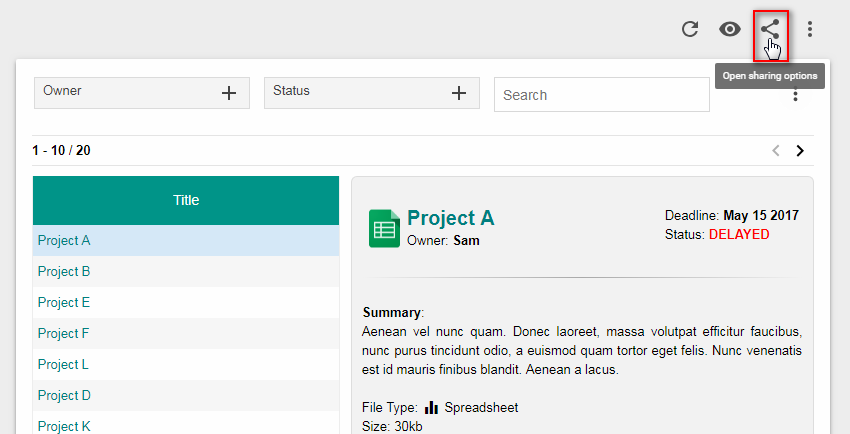Select Project F in the list

coord(186,333)
